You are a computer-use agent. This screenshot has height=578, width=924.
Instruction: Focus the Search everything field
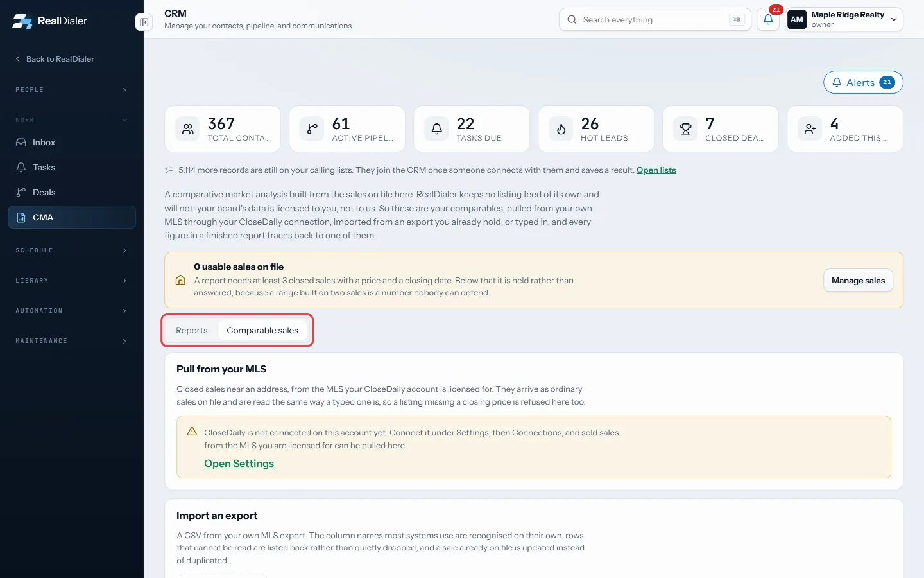pos(655,19)
